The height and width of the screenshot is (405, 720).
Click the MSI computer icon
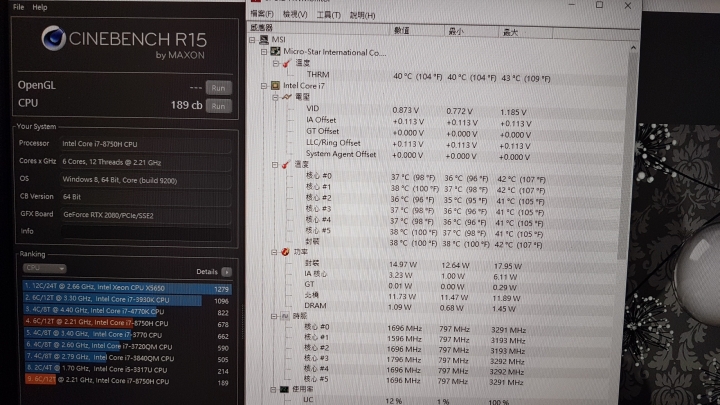(x=264, y=40)
